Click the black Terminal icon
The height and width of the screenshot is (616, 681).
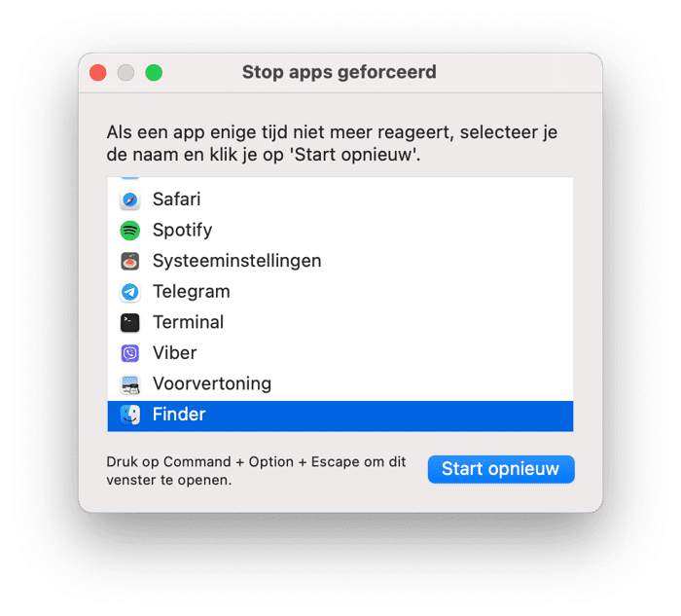[x=129, y=323]
